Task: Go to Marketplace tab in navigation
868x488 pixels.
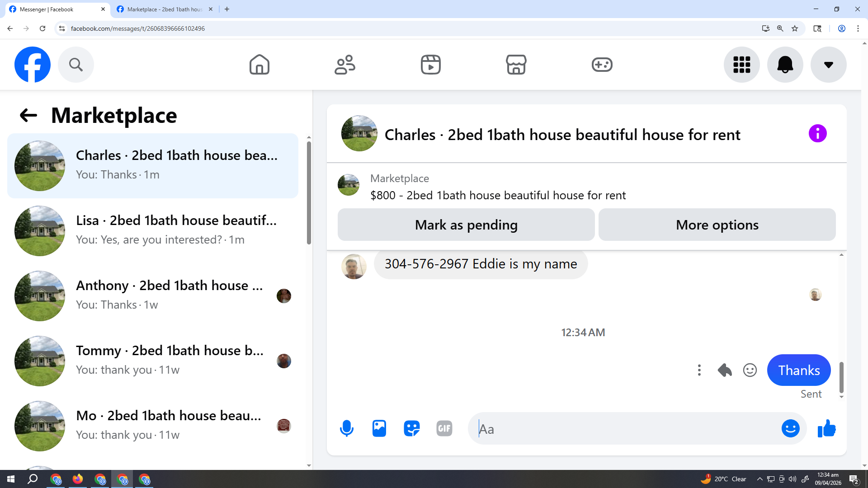Action: click(516, 65)
